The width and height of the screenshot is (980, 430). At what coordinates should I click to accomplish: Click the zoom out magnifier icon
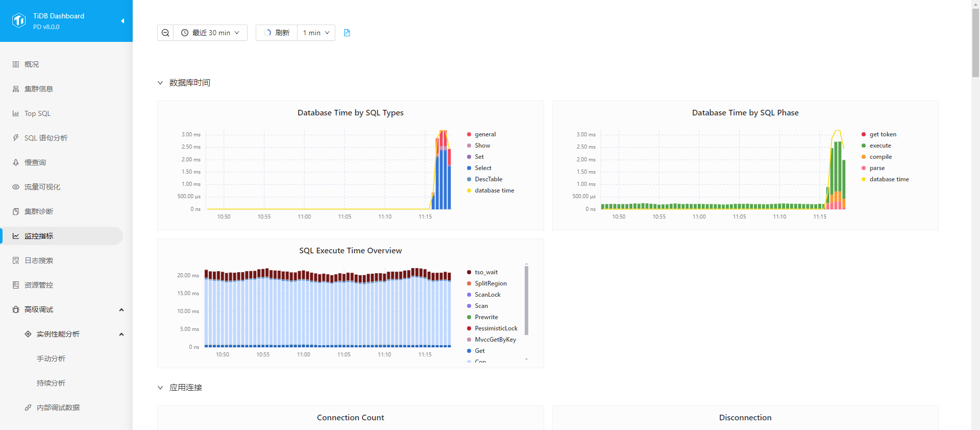[x=165, y=33]
